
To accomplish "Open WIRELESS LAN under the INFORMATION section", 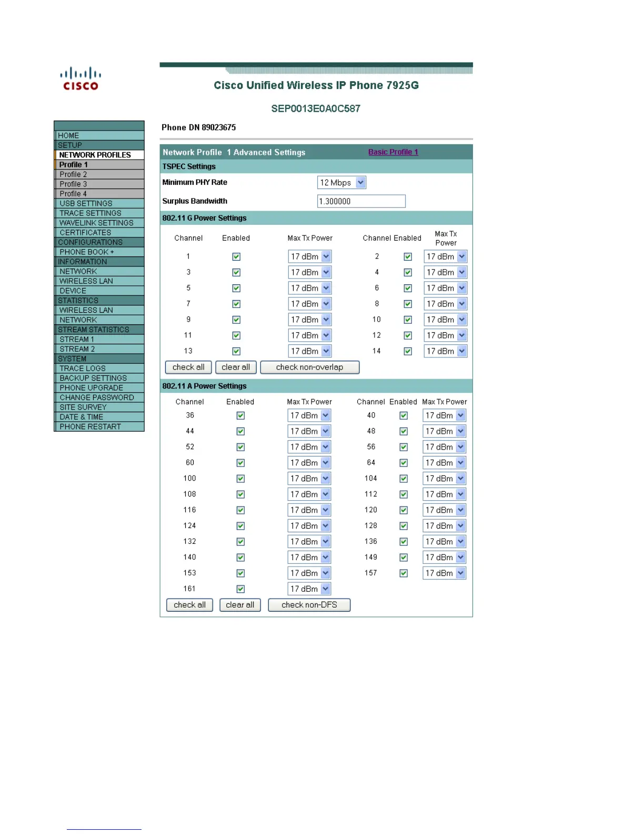I will click(99, 281).
